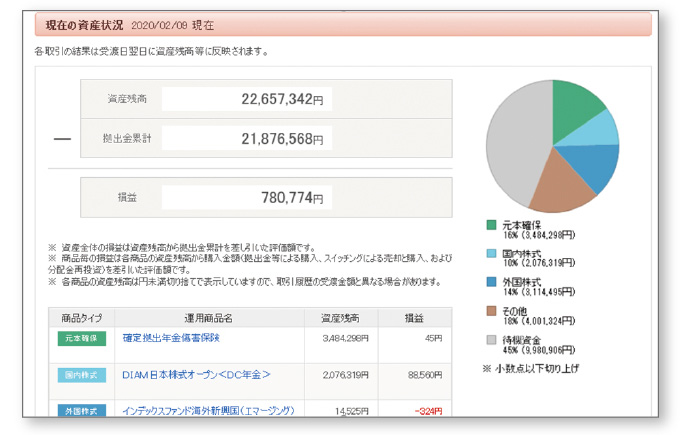Click the 資産残高 total value field
The width and height of the screenshot is (680, 435).
[246, 99]
